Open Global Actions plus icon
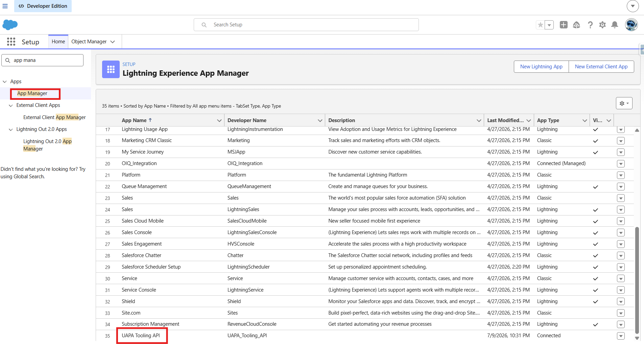644x344 pixels. pyautogui.click(x=564, y=25)
